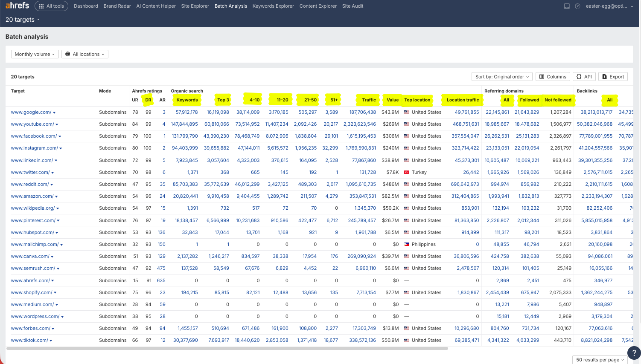641x364 pixels.
Task: Open the Columns settings
Action: 553,77
